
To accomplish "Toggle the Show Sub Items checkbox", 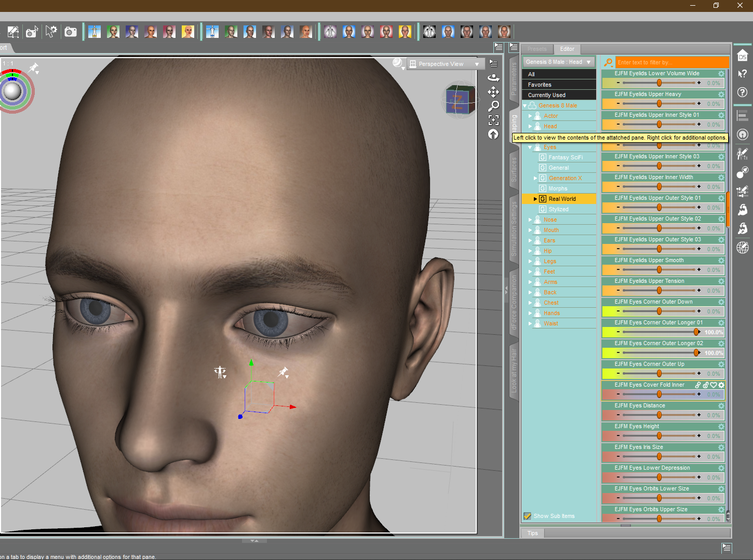I will (x=528, y=516).
